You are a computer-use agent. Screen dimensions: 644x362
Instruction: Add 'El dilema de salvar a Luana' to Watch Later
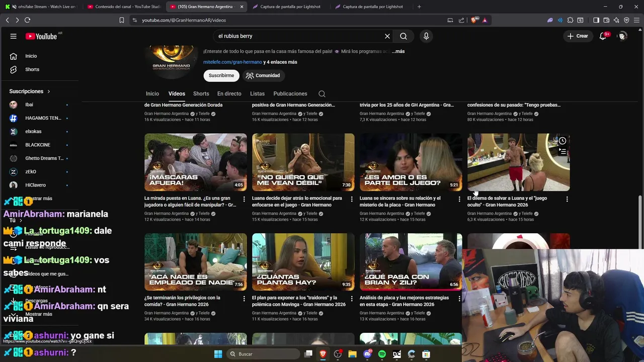coord(562,141)
